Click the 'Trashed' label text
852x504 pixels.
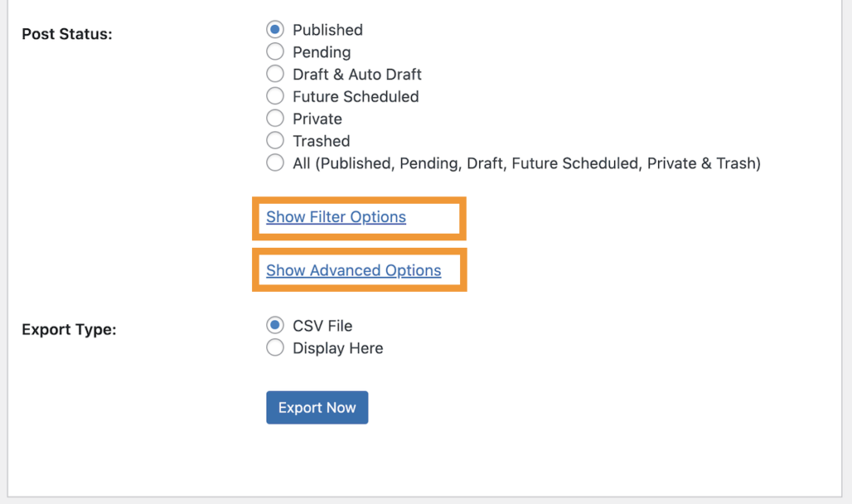point(321,141)
